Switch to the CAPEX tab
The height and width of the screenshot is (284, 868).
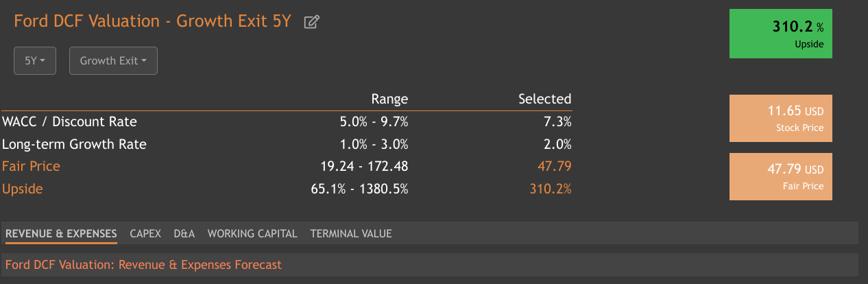(145, 233)
